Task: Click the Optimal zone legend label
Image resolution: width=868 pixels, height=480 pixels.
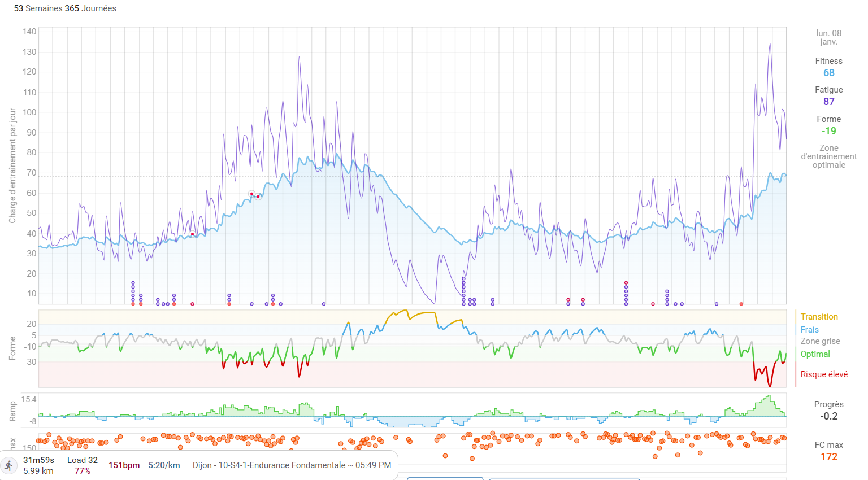Action: [815, 354]
